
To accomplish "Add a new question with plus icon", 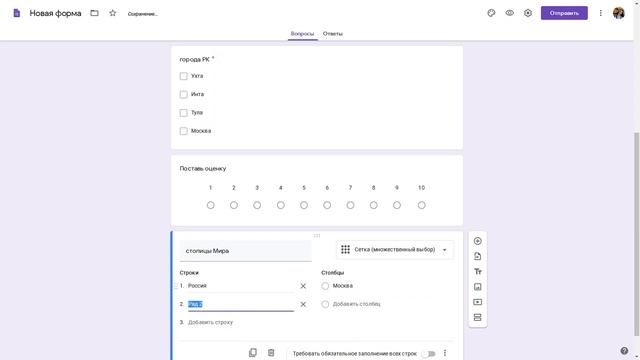I will coord(478,241).
